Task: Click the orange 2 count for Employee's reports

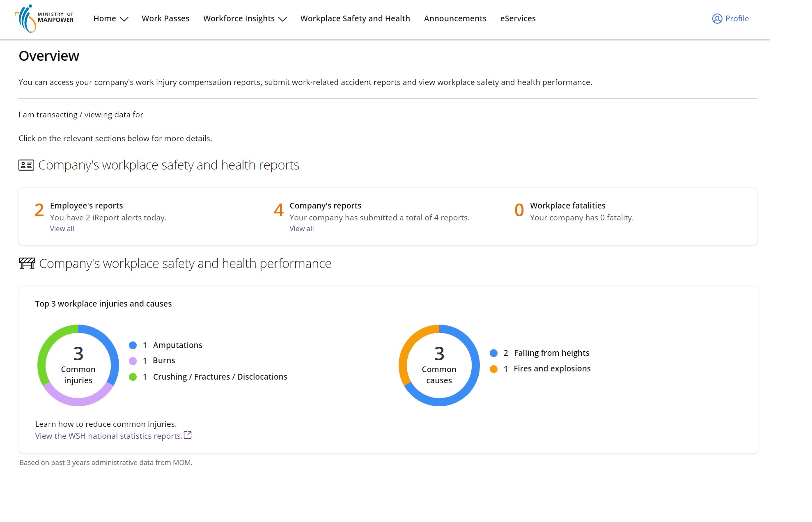Action: pyautogui.click(x=39, y=210)
